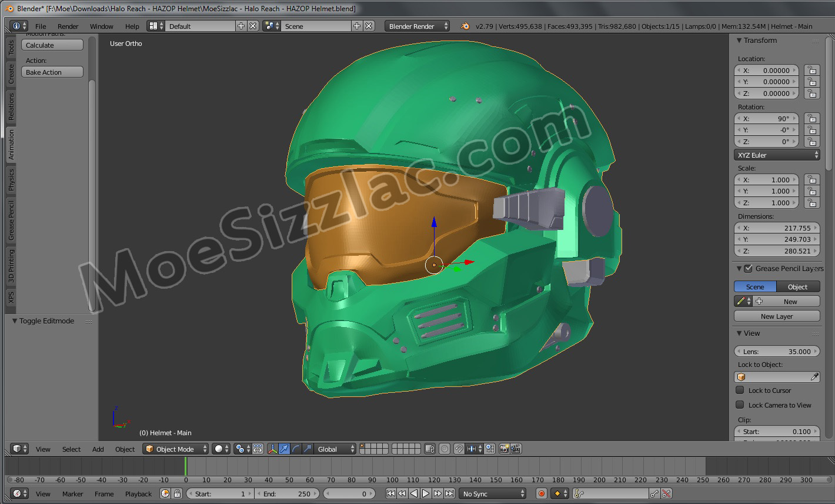Click the OpenGL render camera icon

(504, 449)
